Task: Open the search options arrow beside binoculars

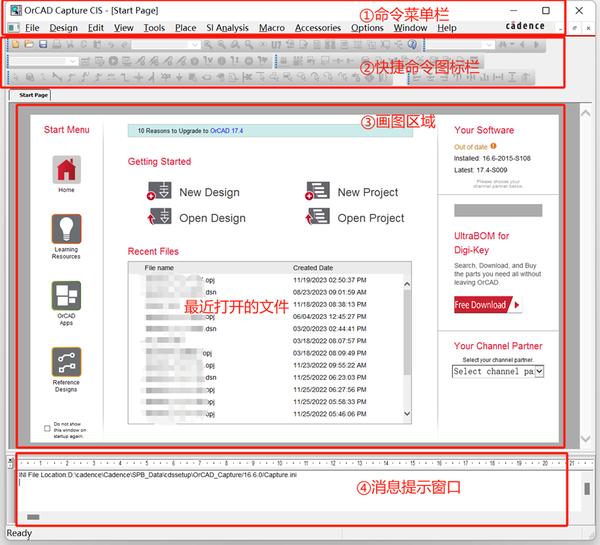Action: pos(512,45)
